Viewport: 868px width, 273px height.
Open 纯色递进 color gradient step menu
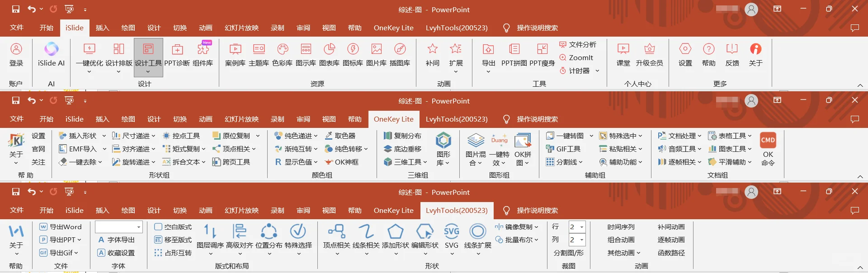click(x=296, y=136)
